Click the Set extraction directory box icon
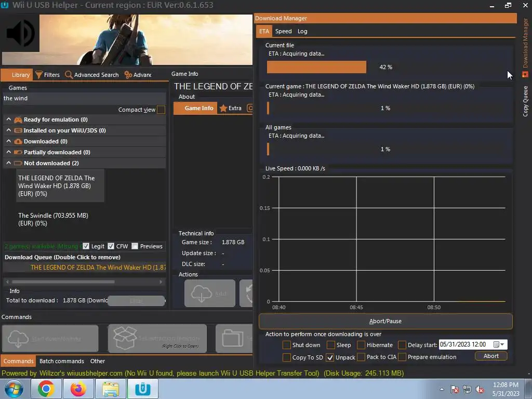This screenshot has width=532, height=399. pos(125,338)
